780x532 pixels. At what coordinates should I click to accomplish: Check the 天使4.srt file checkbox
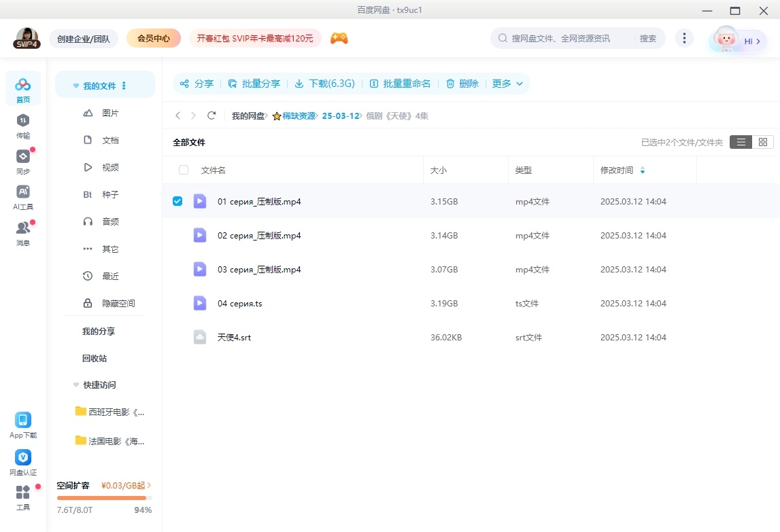(177, 337)
